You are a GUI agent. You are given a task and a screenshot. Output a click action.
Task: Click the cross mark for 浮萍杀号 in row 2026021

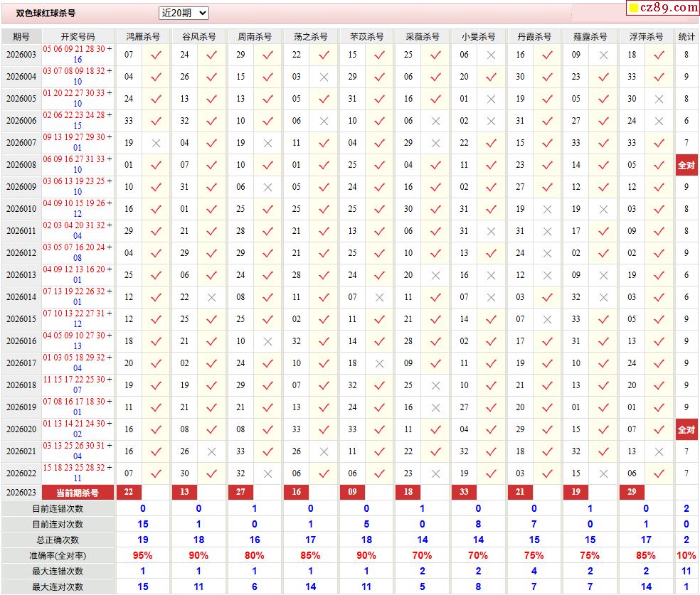[659, 451]
